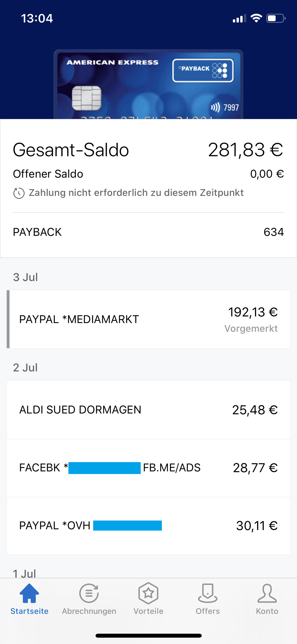The height and width of the screenshot is (644, 297).
Task: Tap the PAYBACK logo on the card
Action: (x=203, y=70)
